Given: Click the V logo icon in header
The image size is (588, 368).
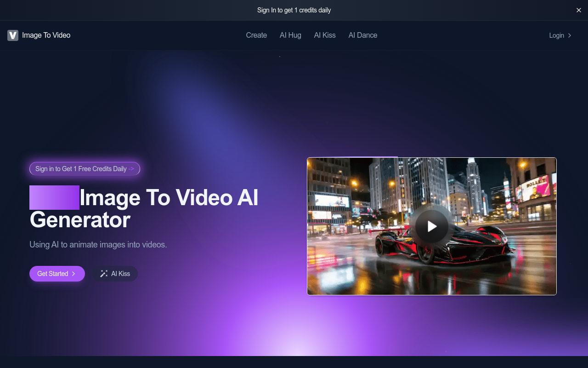Looking at the screenshot, I should click(x=13, y=35).
